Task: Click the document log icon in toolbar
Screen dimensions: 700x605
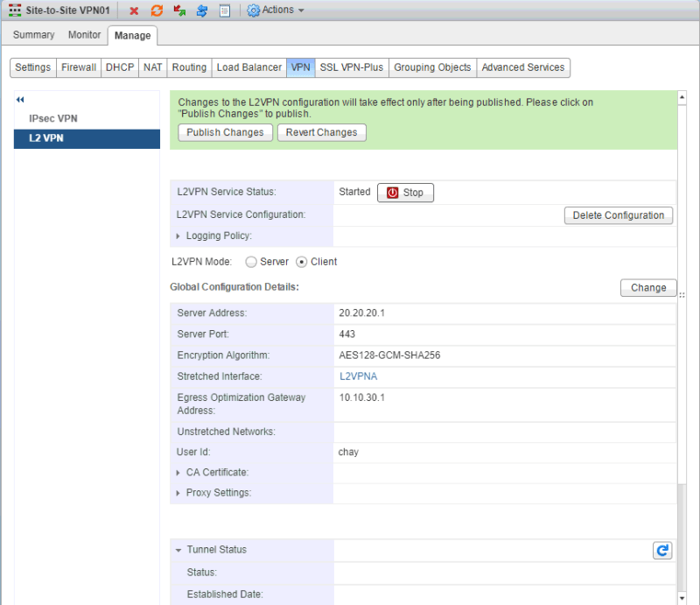Action: point(224,11)
